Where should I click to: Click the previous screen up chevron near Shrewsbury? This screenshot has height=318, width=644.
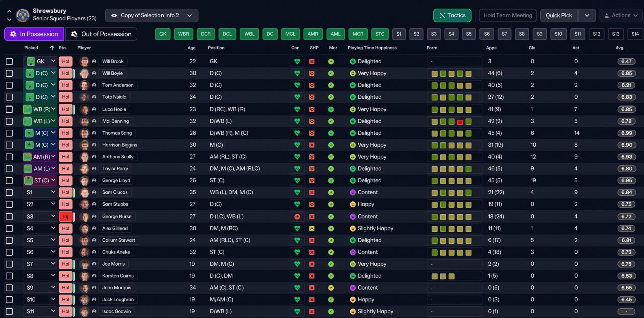9,11
